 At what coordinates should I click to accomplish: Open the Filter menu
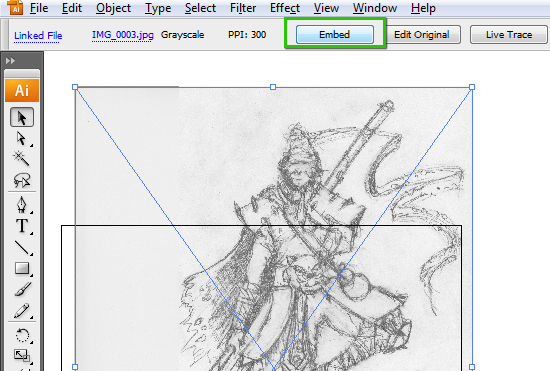243,8
